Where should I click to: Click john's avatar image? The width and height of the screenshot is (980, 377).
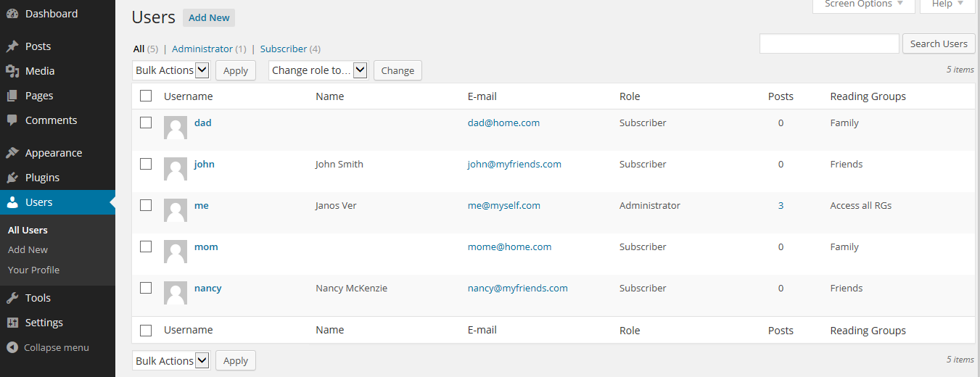(176, 169)
